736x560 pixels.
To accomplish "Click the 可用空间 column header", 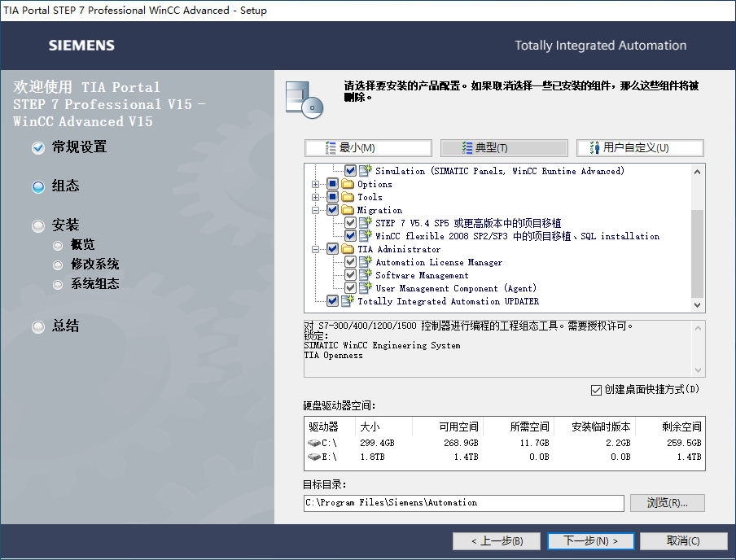I will (x=448, y=427).
